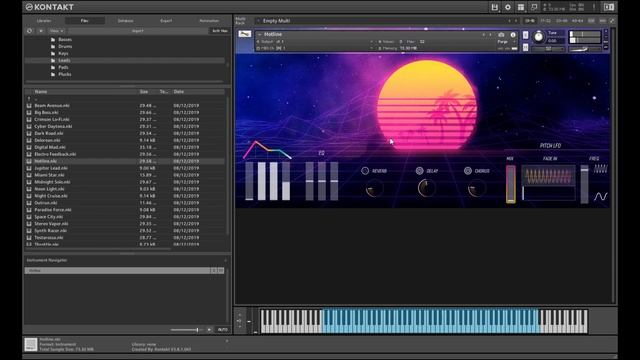
Task: Click the envelope curve graphic
Action: 267,150
